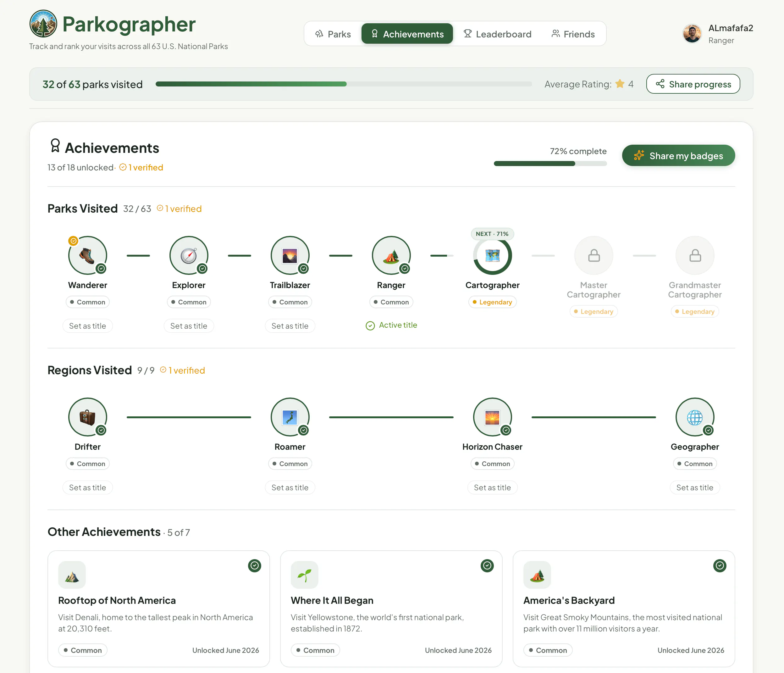784x673 pixels.
Task: Select the Roamer map badge
Action: click(x=290, y=417)
